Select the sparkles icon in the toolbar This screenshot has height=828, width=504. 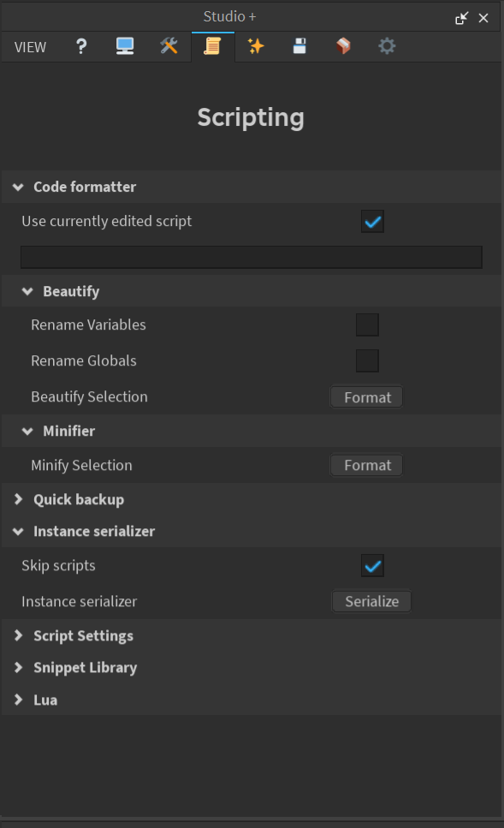coord(256,47)
